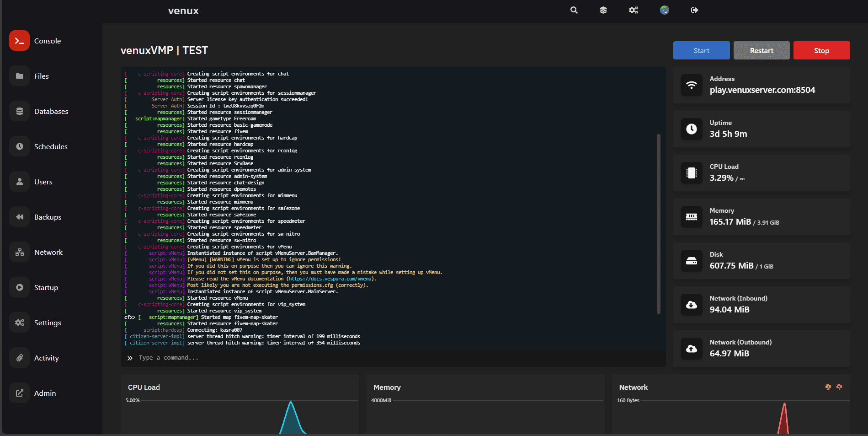Navigate to Network in sidebar

(x=20, y=252)
